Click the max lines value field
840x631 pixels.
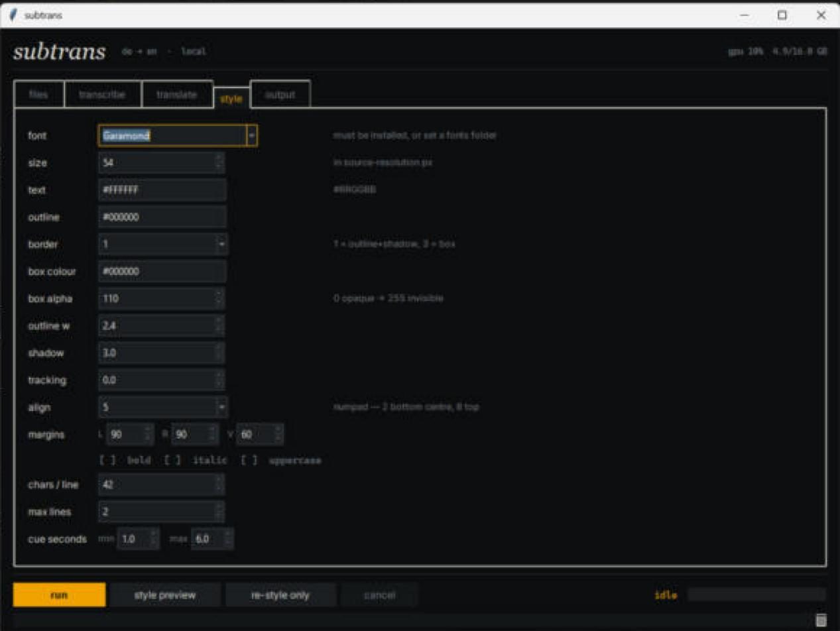pos(162,512)
